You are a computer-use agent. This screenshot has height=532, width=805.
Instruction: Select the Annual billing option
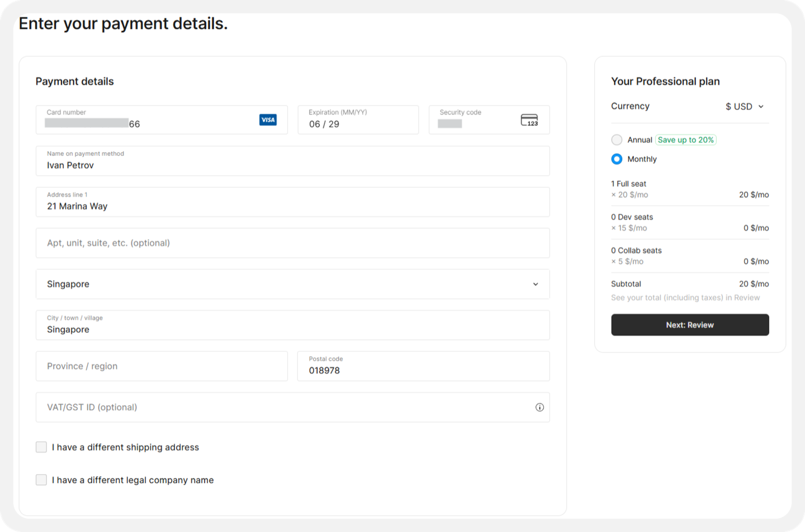point(617,140)
